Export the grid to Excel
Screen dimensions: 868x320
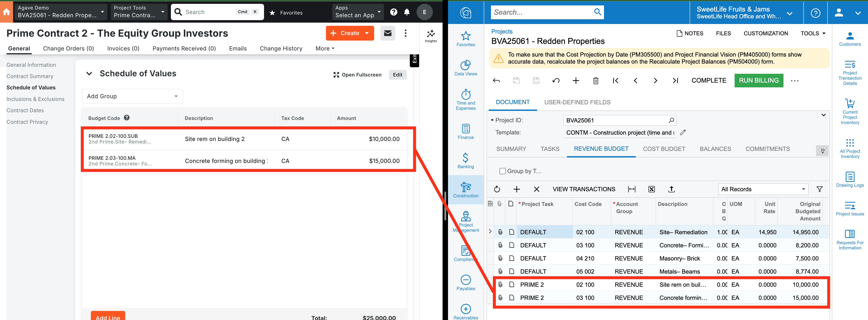click(651, 189)
